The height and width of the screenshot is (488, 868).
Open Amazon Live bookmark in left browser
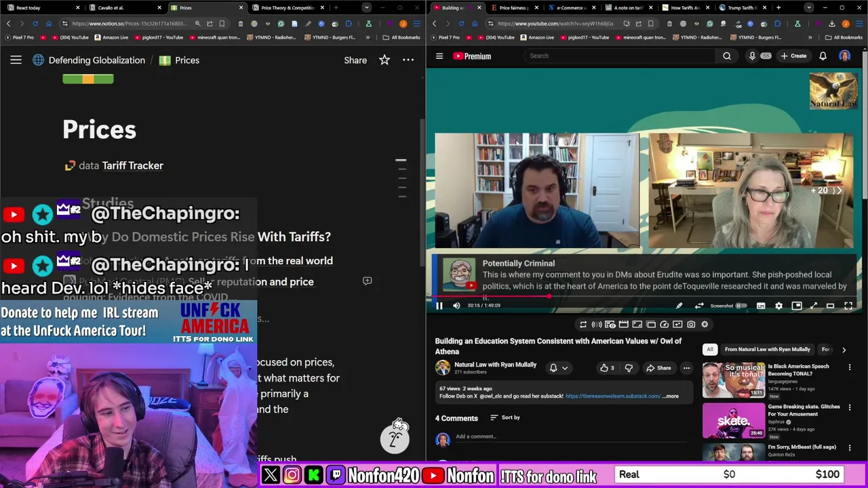112,37
